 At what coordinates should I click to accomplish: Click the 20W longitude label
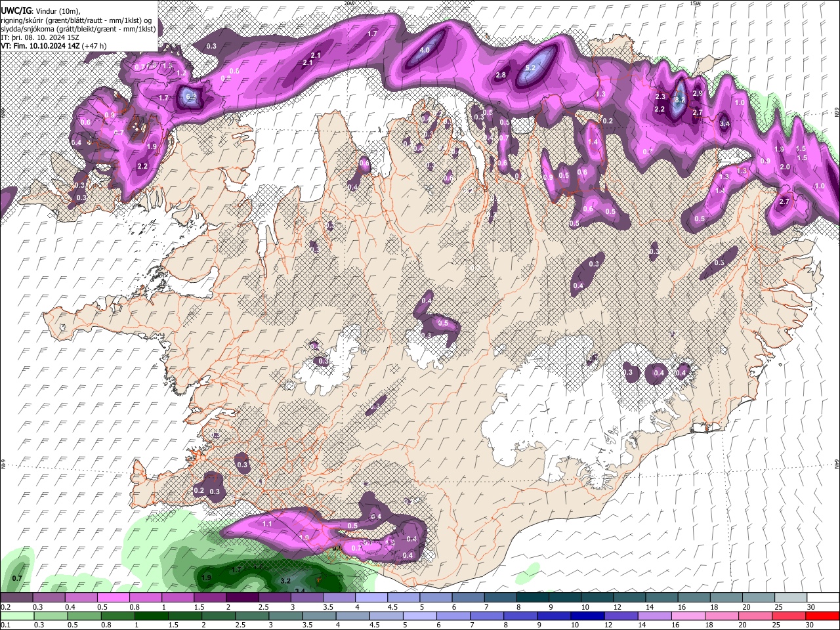(x=349, y=3)
